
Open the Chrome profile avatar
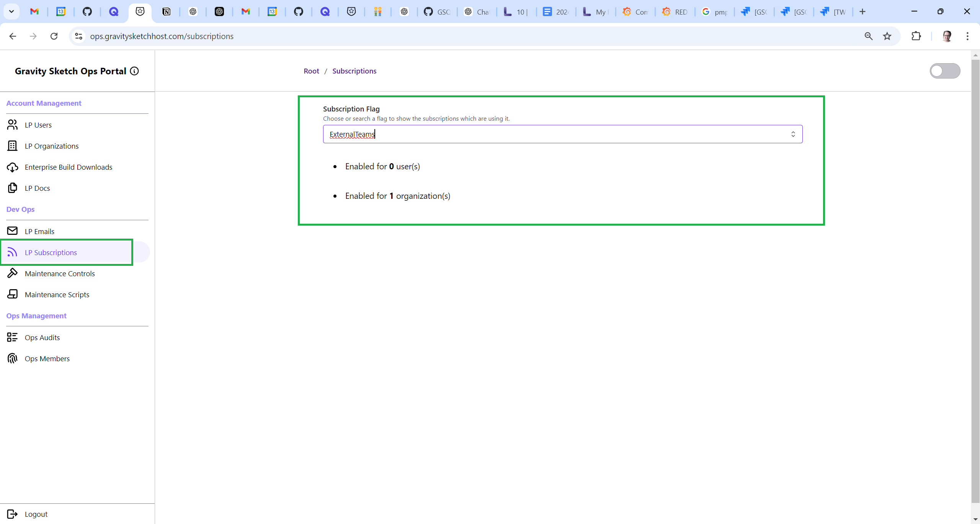tap(947, 36)
